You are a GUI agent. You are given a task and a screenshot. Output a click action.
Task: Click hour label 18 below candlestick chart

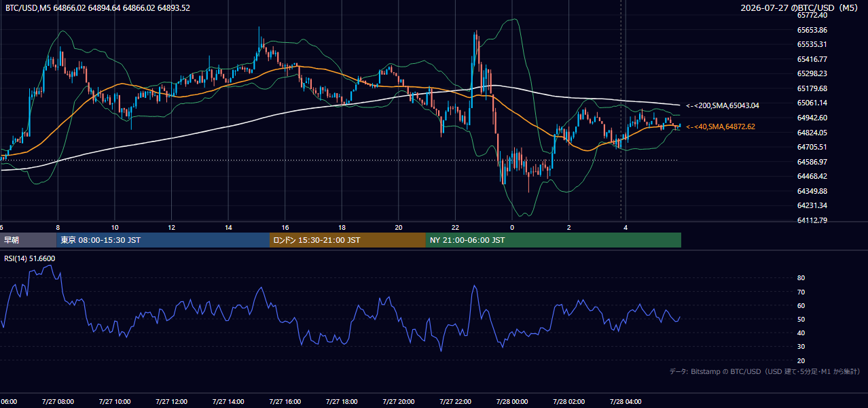pos(342,228)
